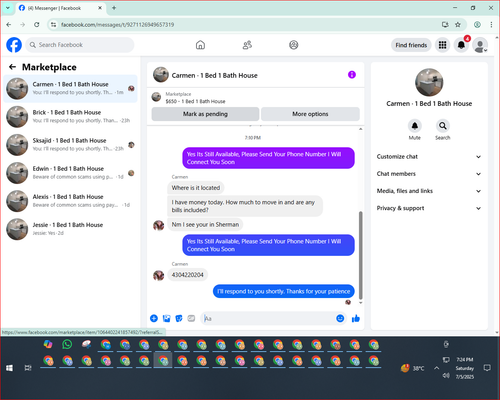Click the Mark as pending button
Image resolution: width=500 pixels, height=400 pixels.
pyautogui.click(x=205, y=114)
